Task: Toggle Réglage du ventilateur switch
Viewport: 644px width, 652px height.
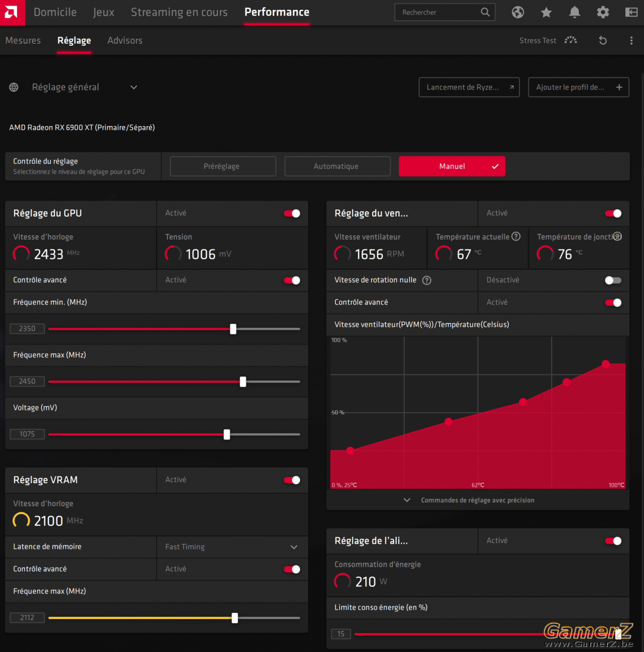Action: click(613, 214)
